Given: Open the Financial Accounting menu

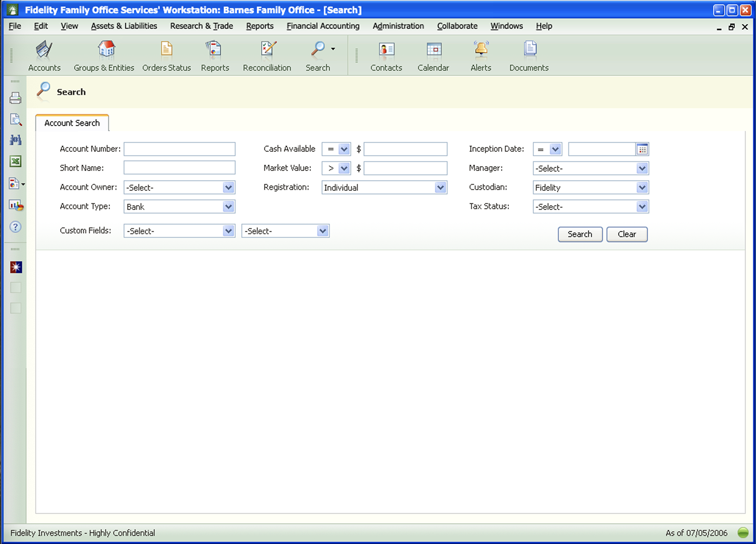Looking at the screenshot, I should (323, 26).
